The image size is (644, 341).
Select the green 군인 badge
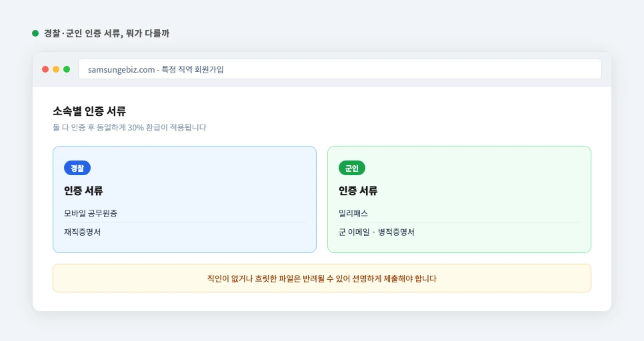coord(352,169)
